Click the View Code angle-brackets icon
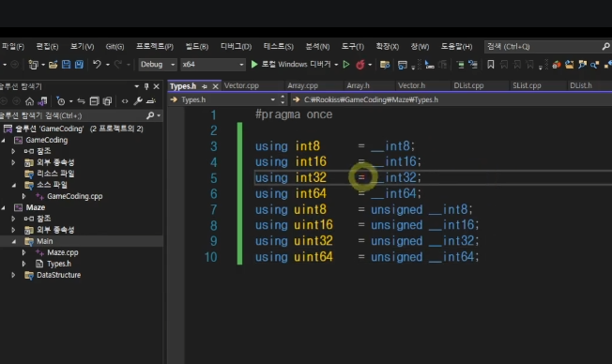Viewport: 612px width, 364px height. point(125,101)
